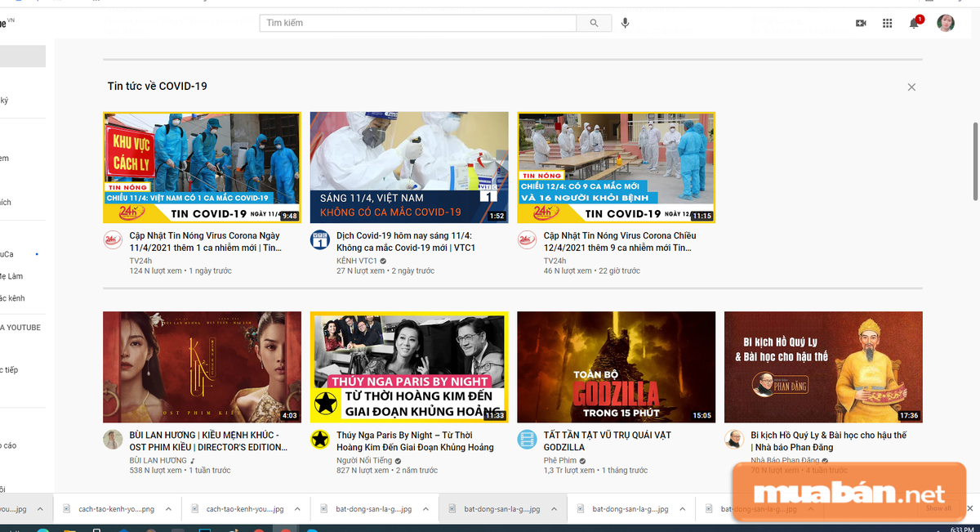Screen dimensions: 980x532
Task: Open title TẤT TẦN TẬT VŨ TRỤ QUÁI VẬT GODZILLA
Action: (608, 441)
